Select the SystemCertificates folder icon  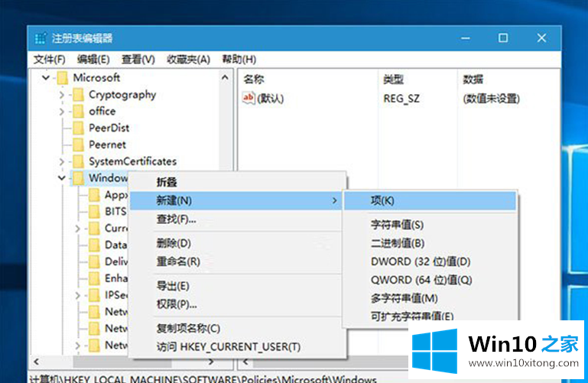(x=78, y=161)
